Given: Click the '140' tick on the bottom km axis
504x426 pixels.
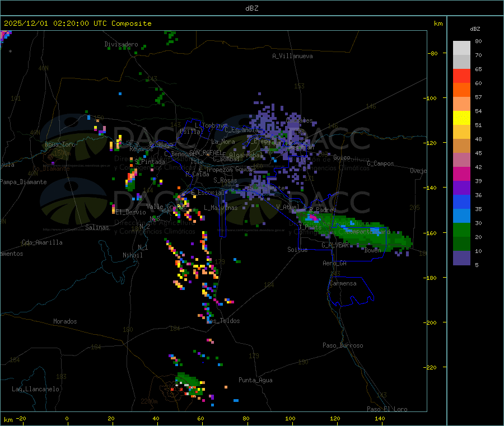Looking at the screenshot, I should pyautogui.click(x=380, y=418).
